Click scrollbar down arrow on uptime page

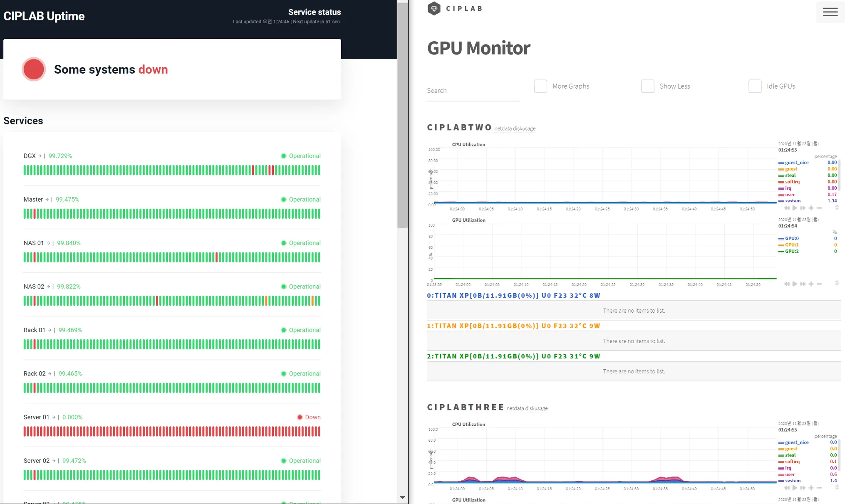click(x=402, y=497)
